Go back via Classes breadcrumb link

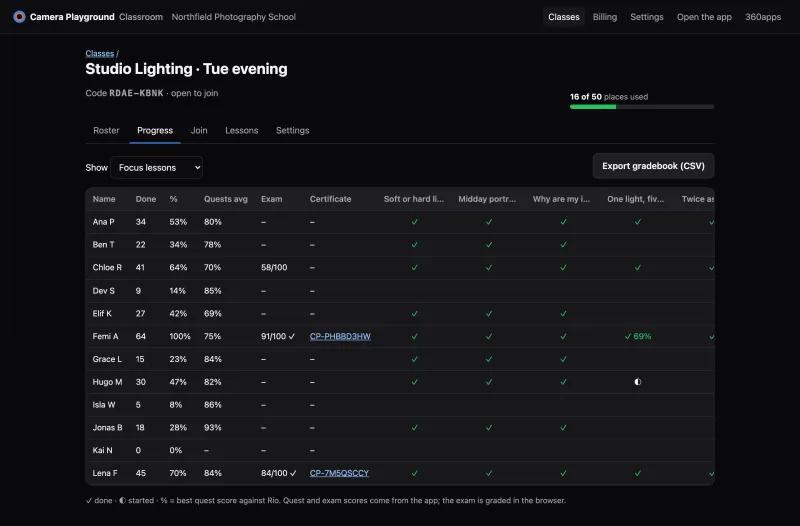point(99,54)
